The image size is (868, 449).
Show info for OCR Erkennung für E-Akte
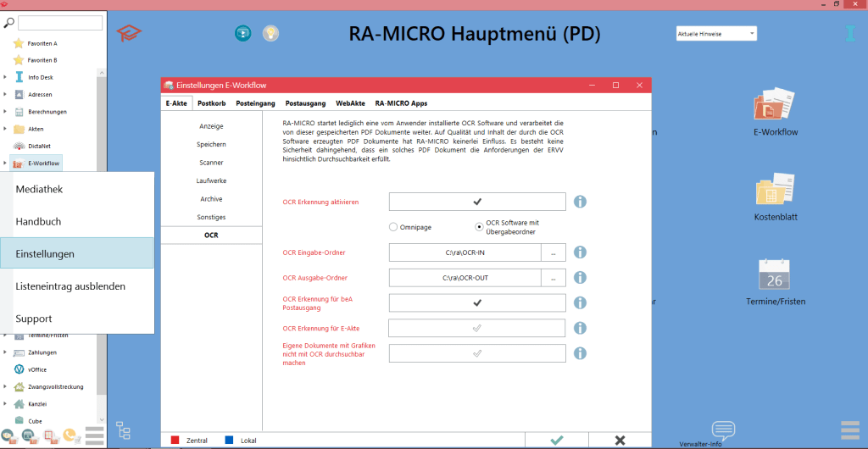pyautogui.click(x=580, y=328)
